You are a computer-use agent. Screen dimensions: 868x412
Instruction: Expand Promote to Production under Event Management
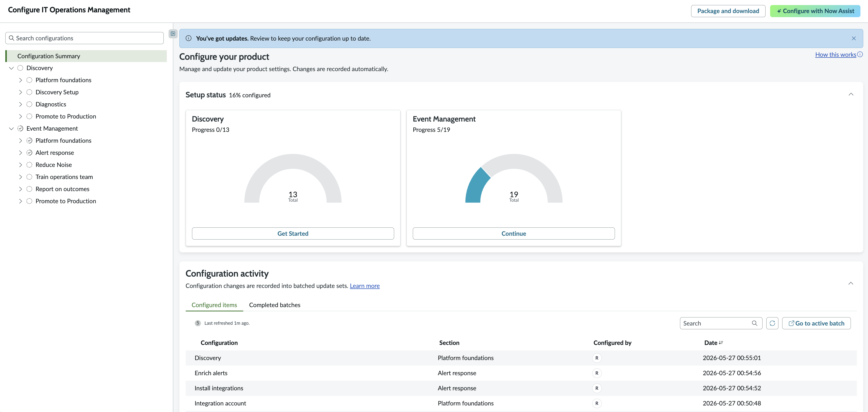tap(20, 201)
